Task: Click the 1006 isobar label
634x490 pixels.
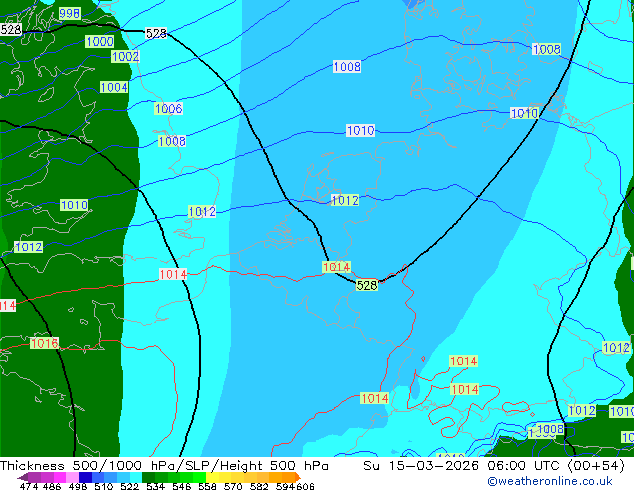Action: pyautogui.click(x=169, y=108)
